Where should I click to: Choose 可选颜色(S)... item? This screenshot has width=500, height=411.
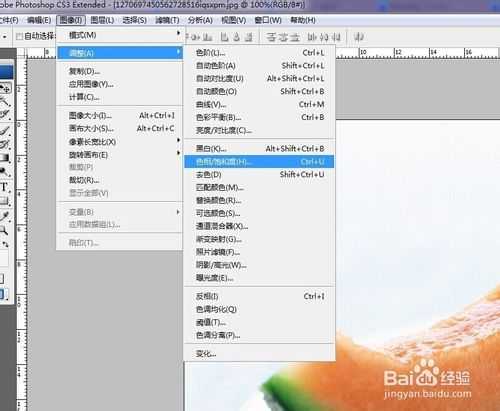point(259,213)
